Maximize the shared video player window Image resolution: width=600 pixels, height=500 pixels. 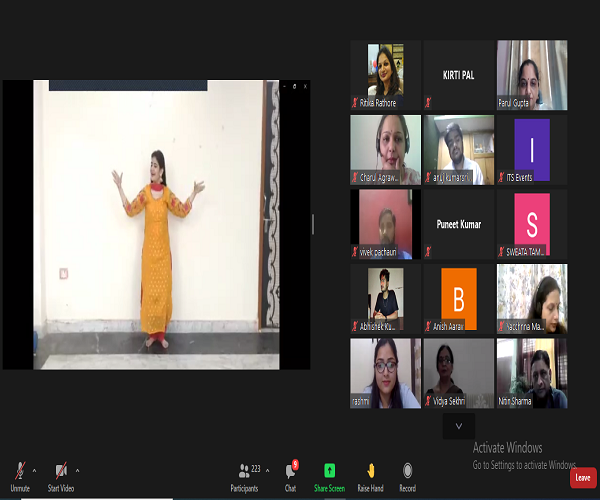[294, 86]
